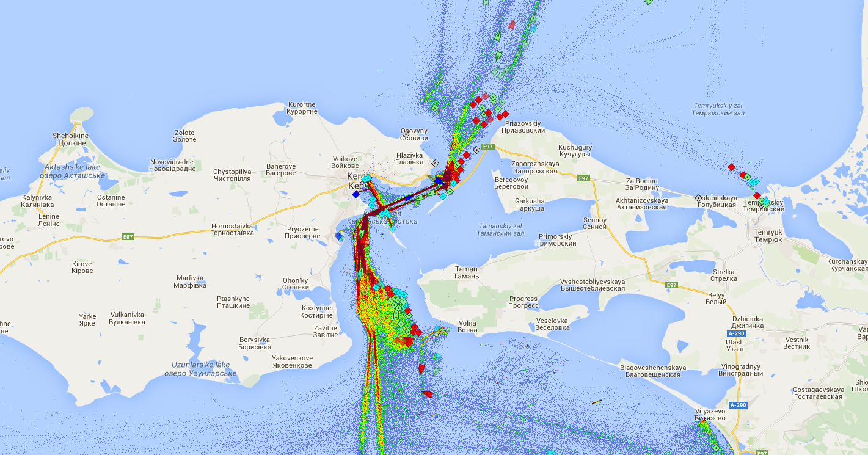Select the Aktashs'ke lake label
The width and height of the screenshot is (868, 455).
72,170
